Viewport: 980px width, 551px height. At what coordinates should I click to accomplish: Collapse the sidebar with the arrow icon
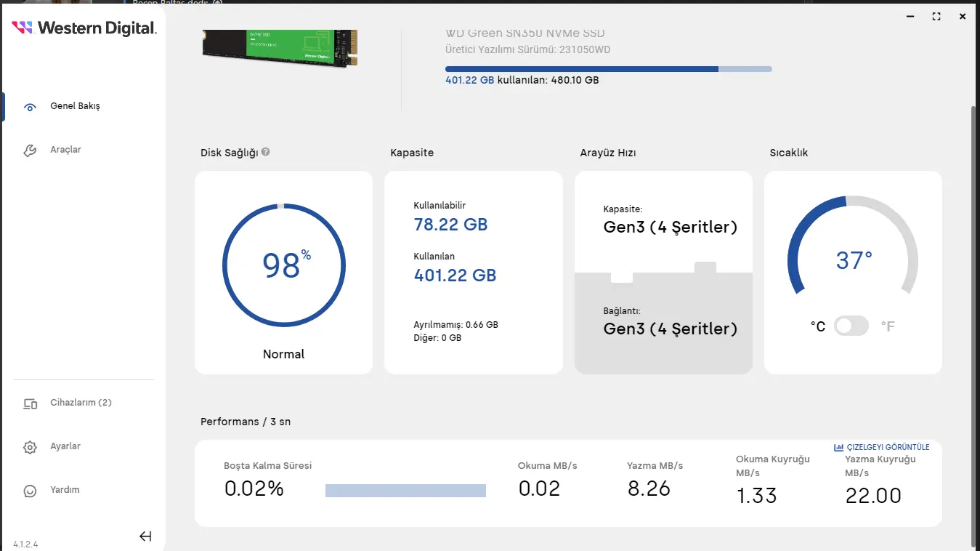[145, 536]
